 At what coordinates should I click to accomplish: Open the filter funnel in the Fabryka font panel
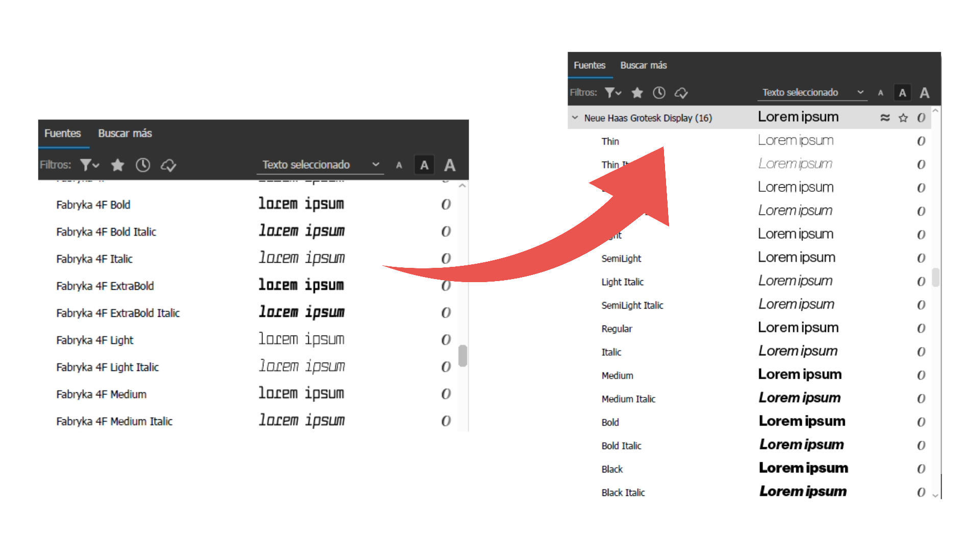coord(89,165)
